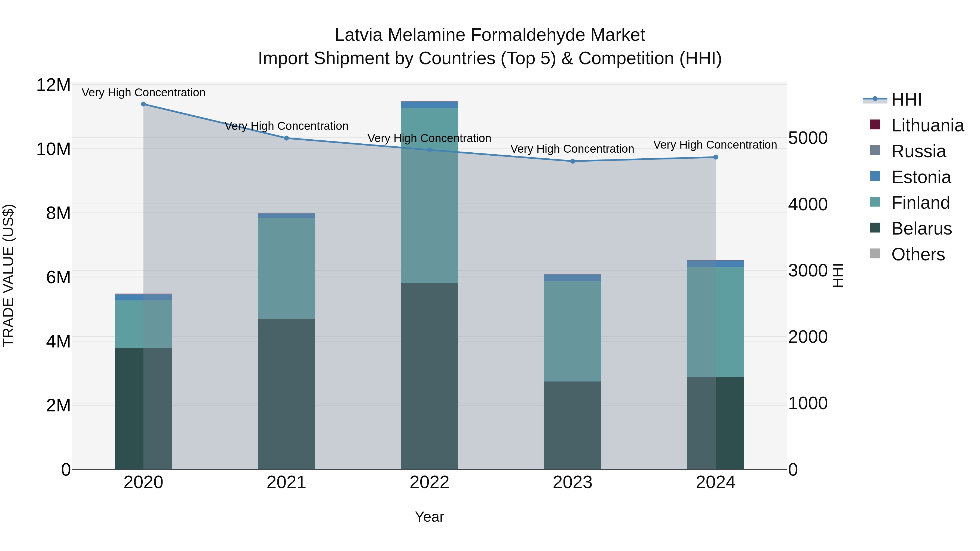Click the Belarus segment of the 2024 bar

tap(716, 423)
